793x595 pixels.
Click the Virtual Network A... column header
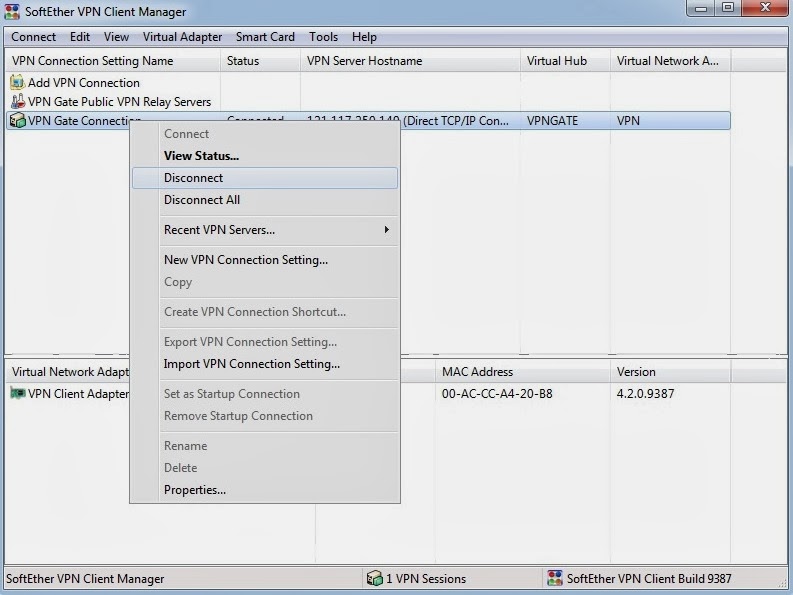[671, 61]
